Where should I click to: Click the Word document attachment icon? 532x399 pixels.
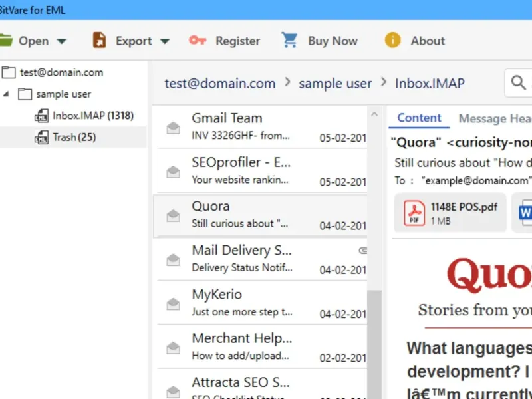525,213
